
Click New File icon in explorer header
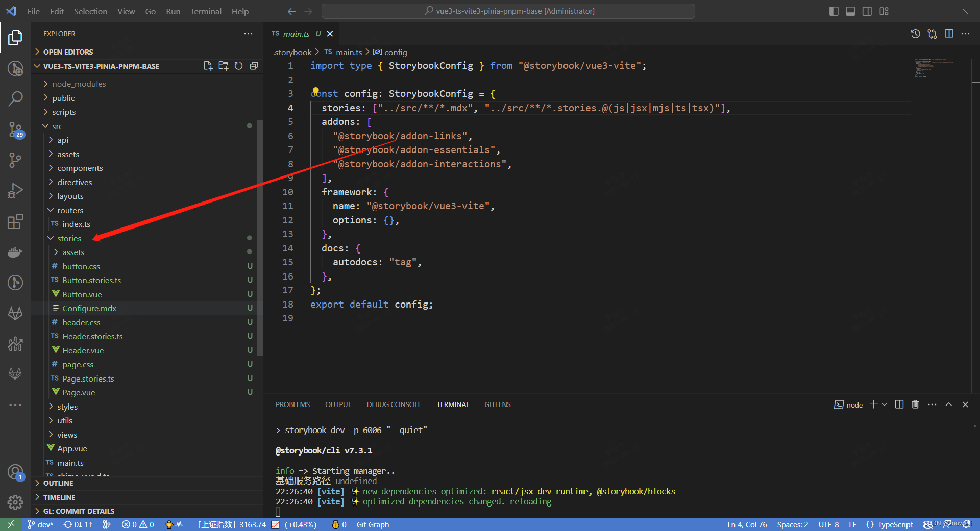click(208, 66)
